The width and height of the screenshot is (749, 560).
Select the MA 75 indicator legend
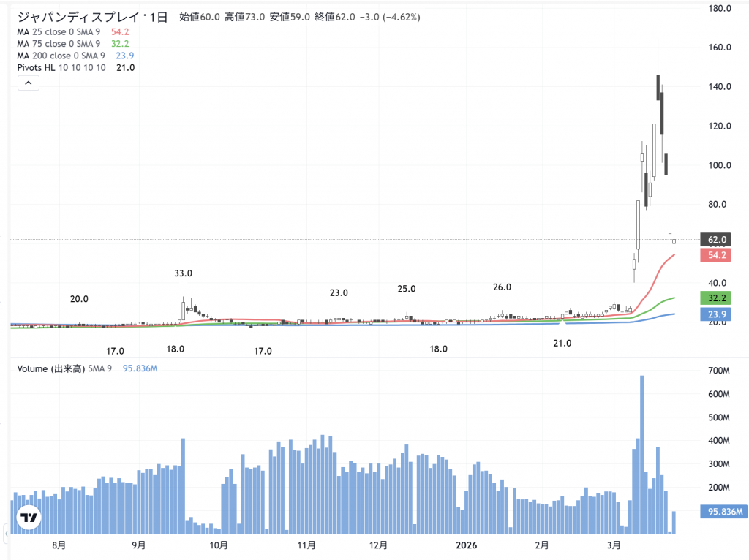coord(59,44)
